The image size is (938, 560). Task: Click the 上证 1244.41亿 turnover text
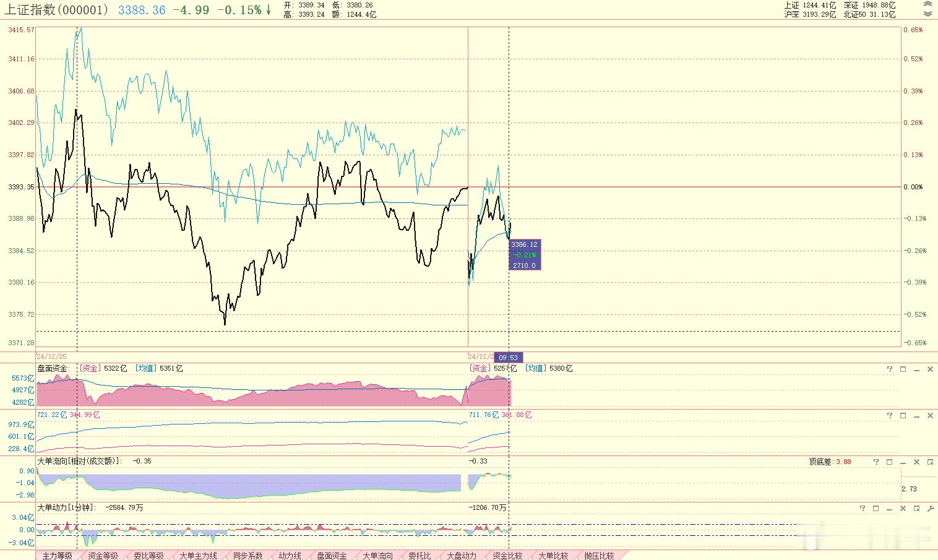[x=810, y=5]
